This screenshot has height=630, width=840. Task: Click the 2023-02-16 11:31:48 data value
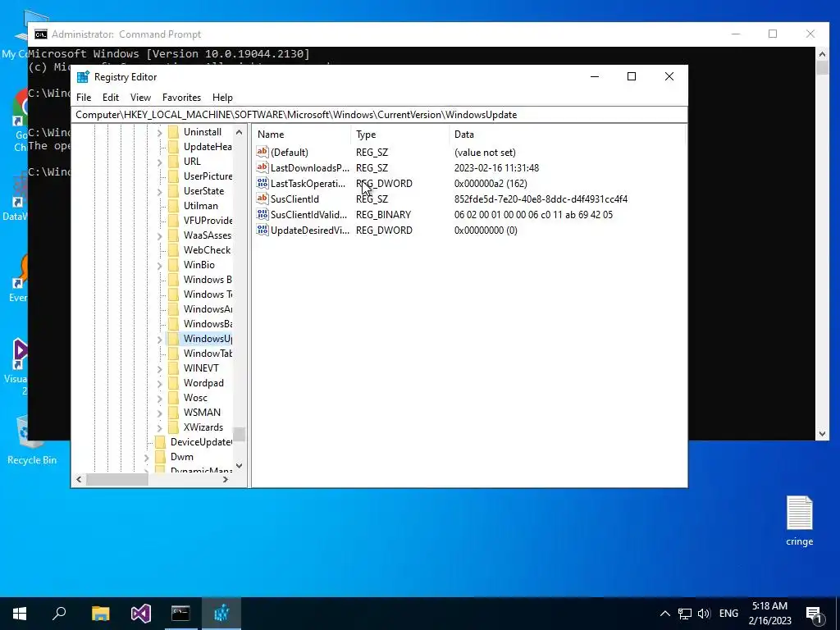coord(496,167)
